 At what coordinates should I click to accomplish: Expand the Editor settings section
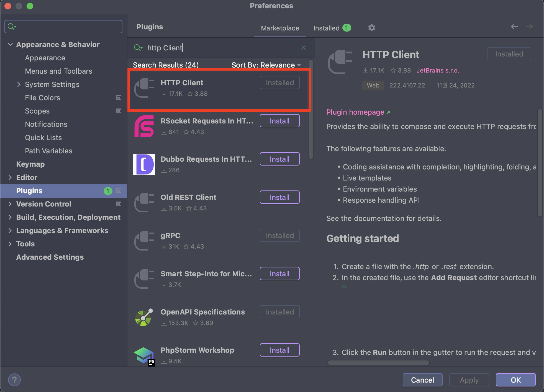click(10, 177)
